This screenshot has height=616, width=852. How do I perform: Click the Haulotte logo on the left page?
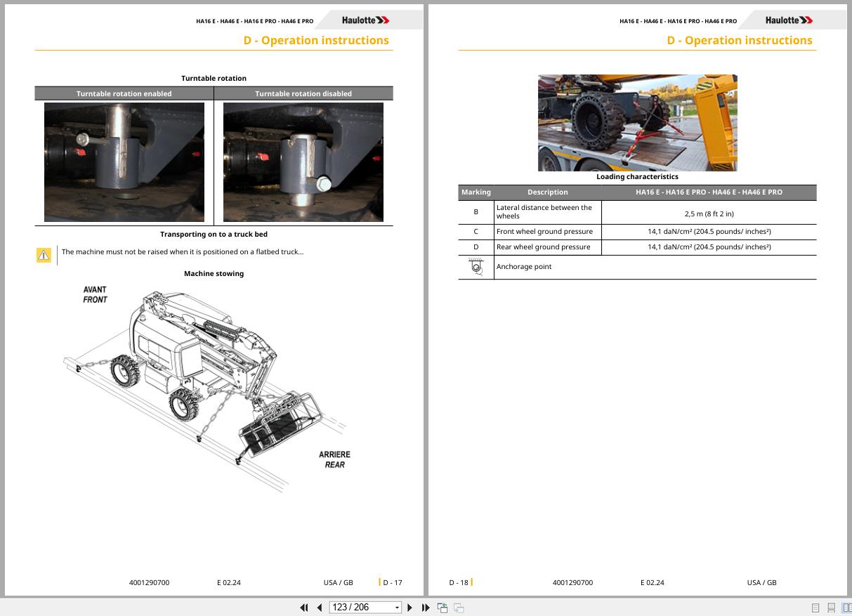point(365,20)
